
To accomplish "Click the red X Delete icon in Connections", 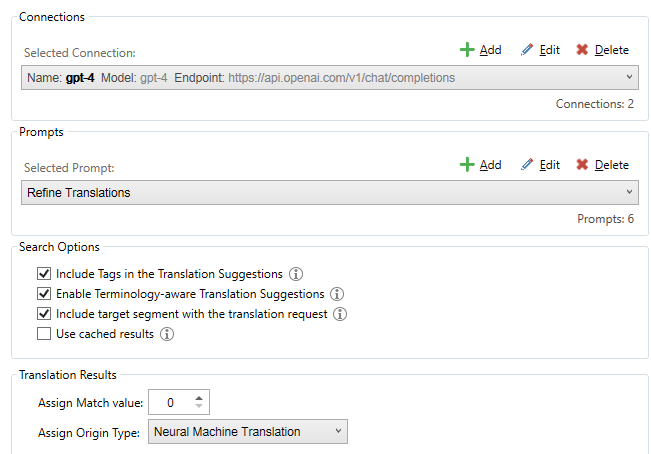I will click(582, 50).
